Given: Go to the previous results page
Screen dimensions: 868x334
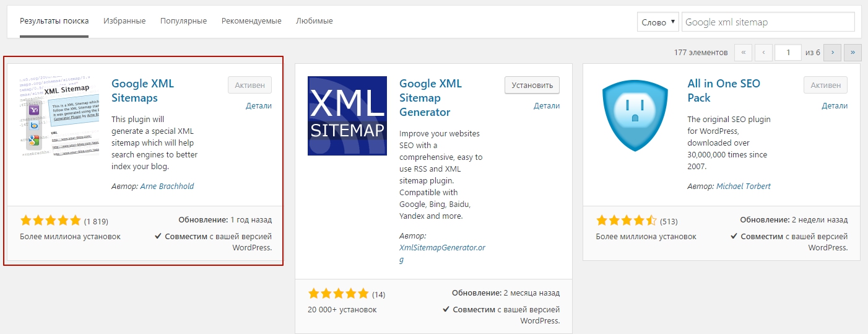Looking at the screenshot, I should 764,53.
